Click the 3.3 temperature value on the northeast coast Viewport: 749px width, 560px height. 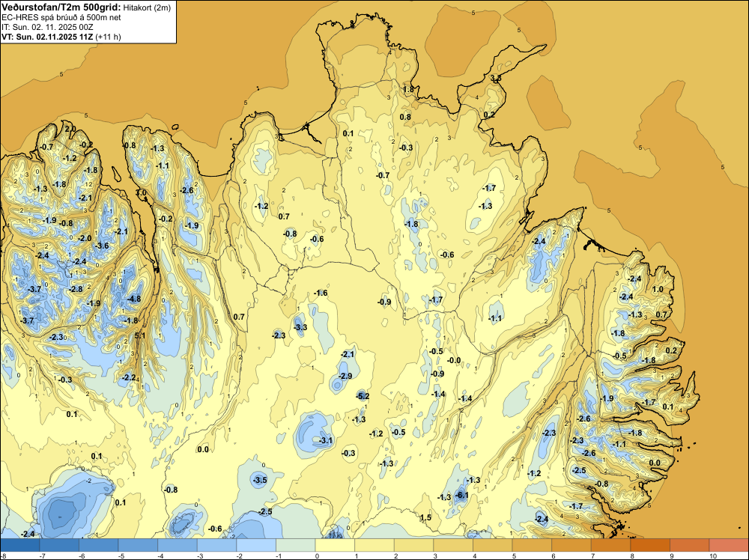(496, 78)
